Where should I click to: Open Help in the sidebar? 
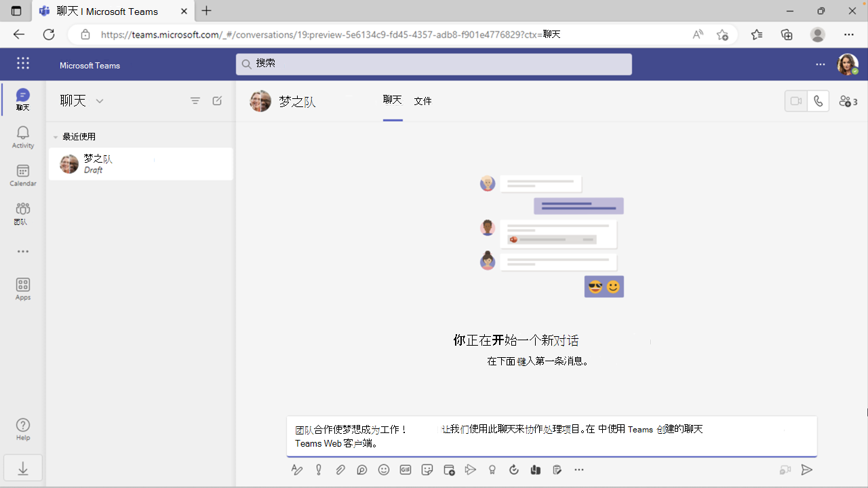coord(23,430)
